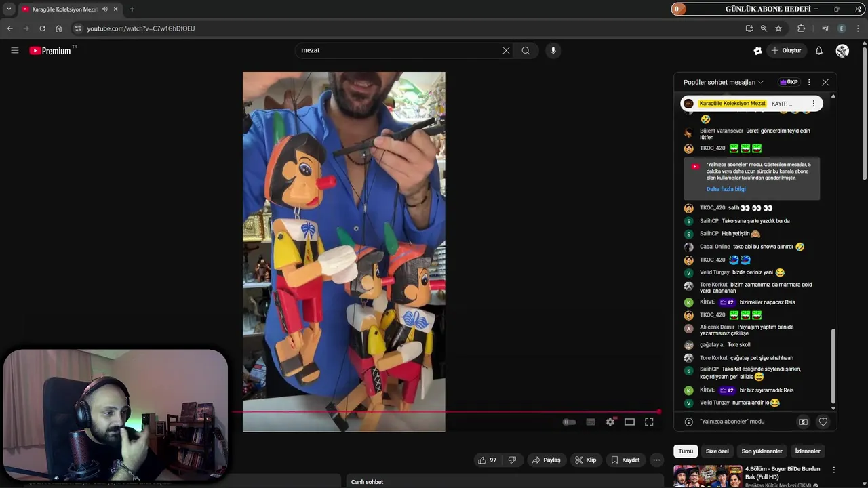This screenshot has width=868, height=488.
Task: Mute the tab via its speaker icon
Action: [x=104, y=9]
